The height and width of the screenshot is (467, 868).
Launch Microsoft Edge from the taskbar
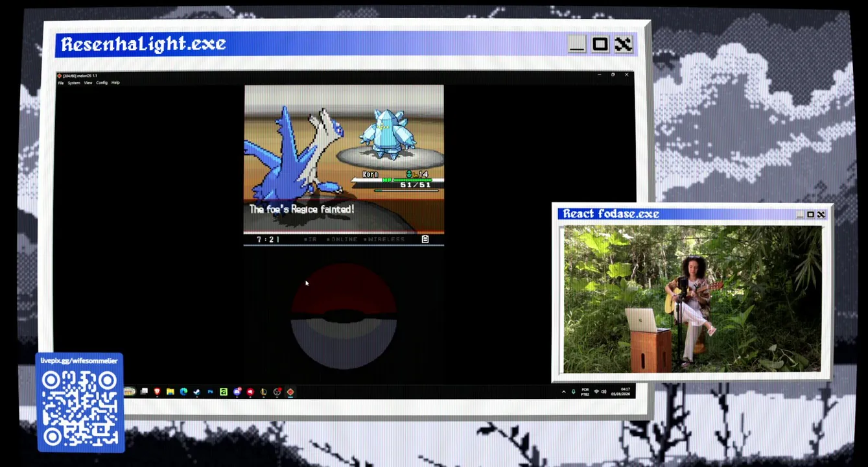click(183, 392)
